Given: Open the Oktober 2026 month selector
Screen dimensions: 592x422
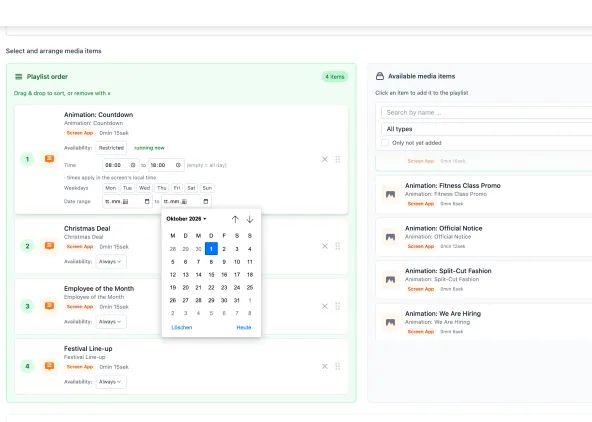Looking at the screenshot, I should [187, 219].
